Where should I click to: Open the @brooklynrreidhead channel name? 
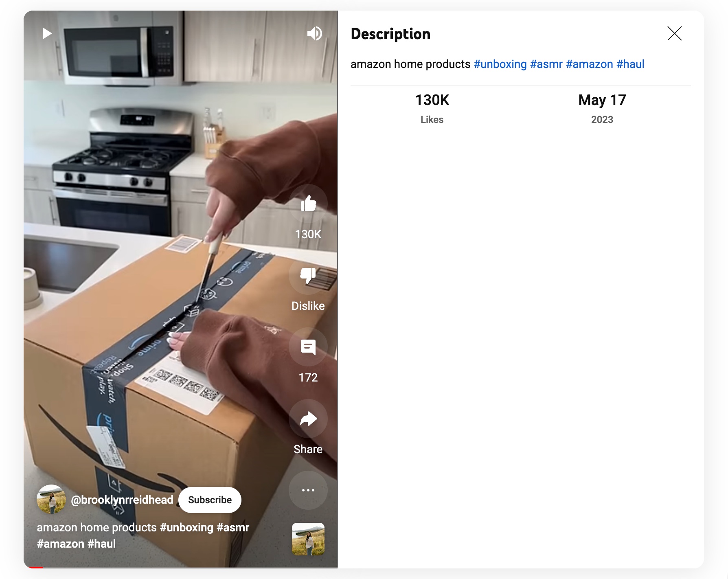pyautogui.click(x=122, y=500)
